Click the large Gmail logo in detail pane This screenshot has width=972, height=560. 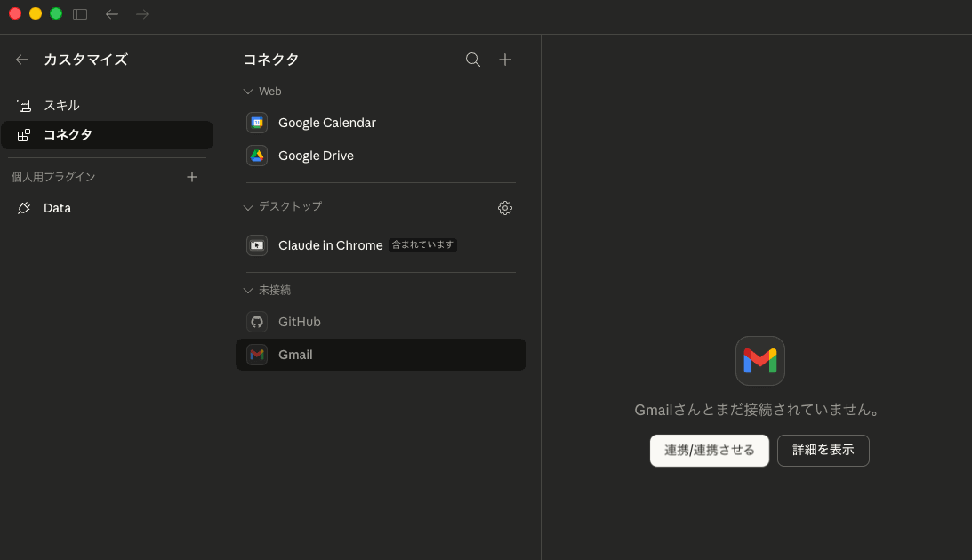coord(759,361)
